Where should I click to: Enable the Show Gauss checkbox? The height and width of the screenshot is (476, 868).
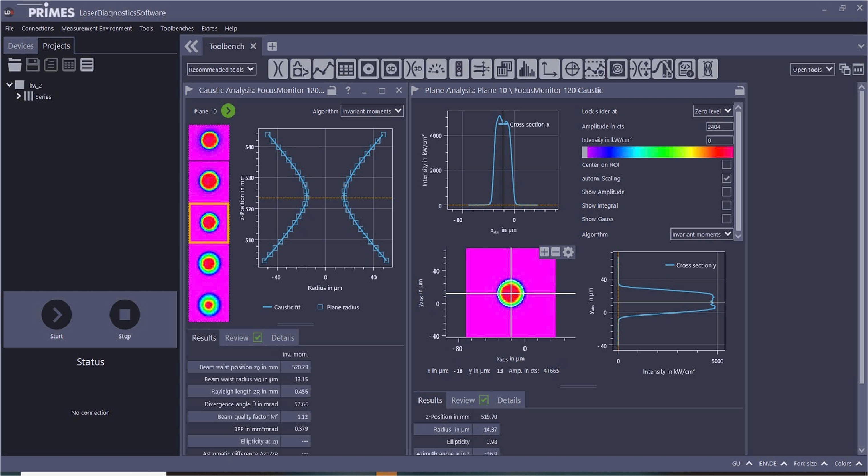click(x=727, y=219)
